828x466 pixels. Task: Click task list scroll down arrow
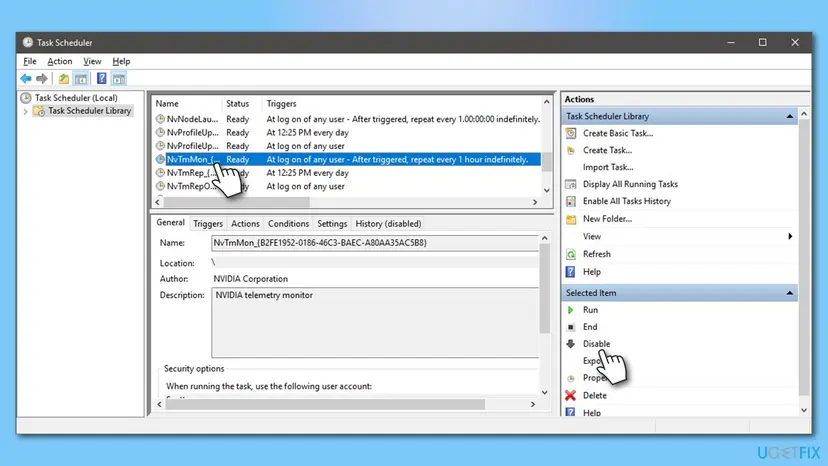coord(547,190)
